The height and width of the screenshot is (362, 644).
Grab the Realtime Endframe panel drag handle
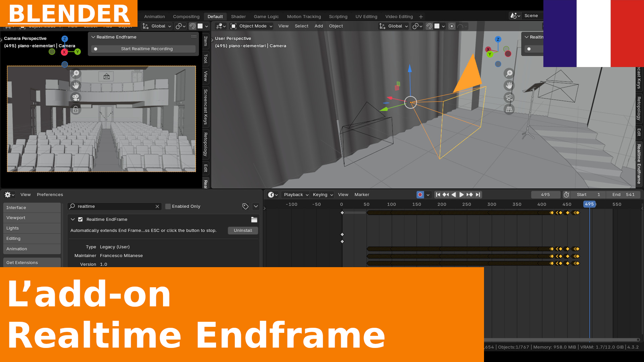point(194,37)
